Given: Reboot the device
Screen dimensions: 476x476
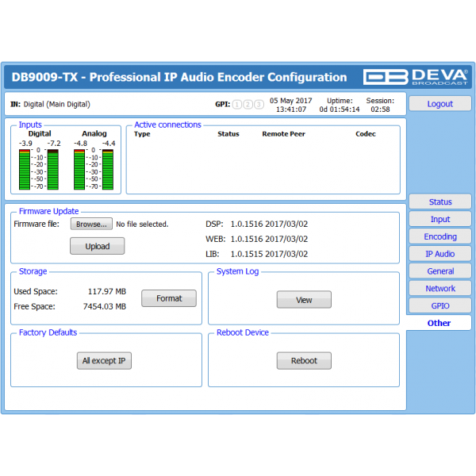Looking at the screenshot, I should pos(304,361).
